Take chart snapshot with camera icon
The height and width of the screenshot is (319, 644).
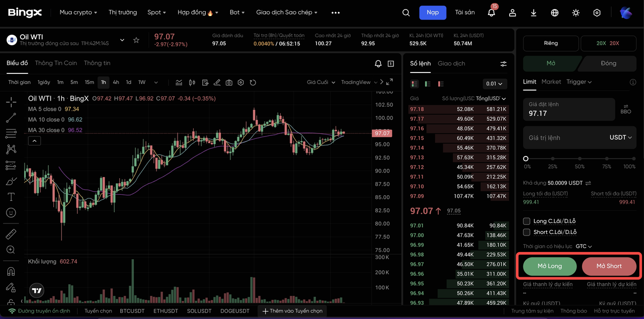pyautogui.click(x=229, y=83)
